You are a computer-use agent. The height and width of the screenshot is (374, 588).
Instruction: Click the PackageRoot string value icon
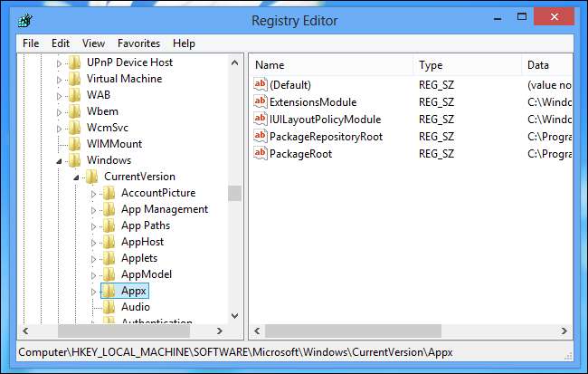point(260,154)
